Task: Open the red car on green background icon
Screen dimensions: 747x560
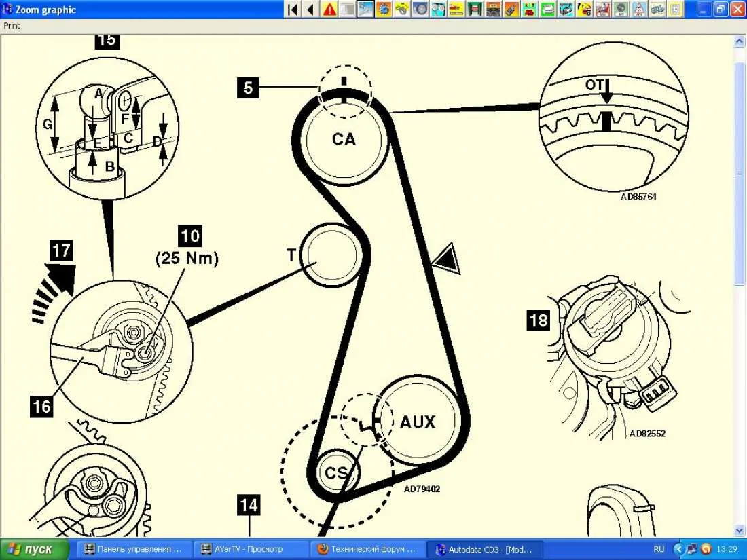Action: [x=528, y=9]
